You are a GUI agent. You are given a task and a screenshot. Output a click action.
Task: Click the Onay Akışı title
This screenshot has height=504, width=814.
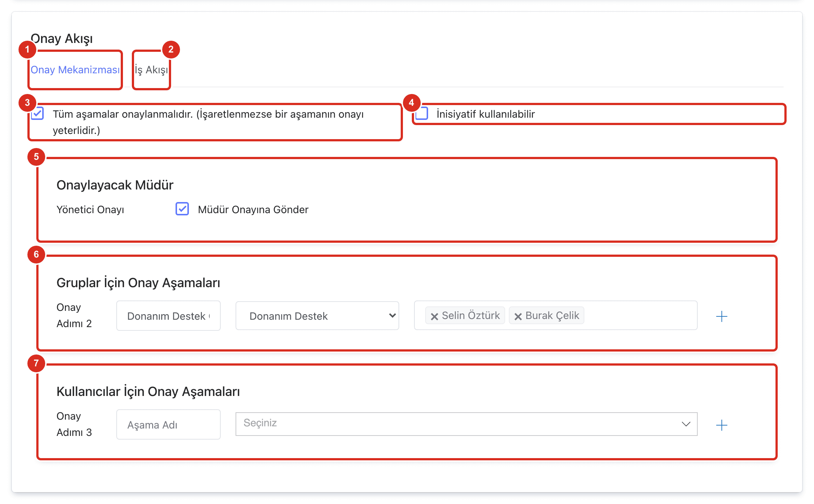click(61, 38)
